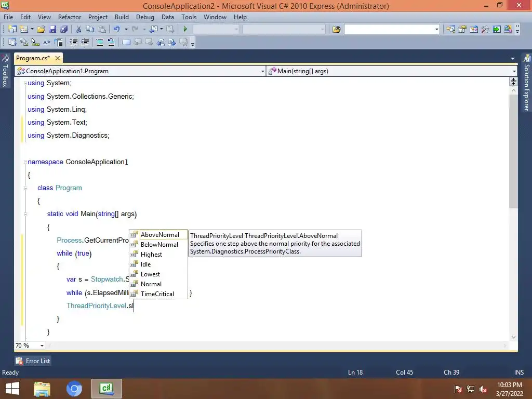532x399 pixels.
Task: Open the Window menu
Action: click(x=215, y=17)
